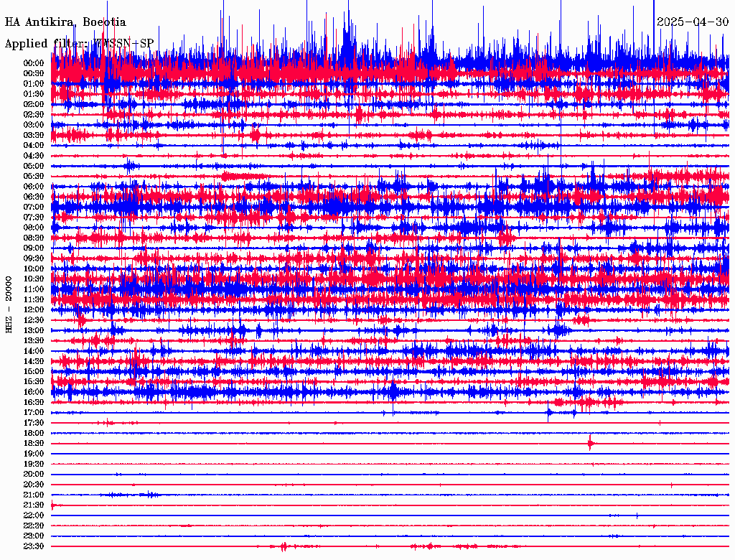Select the 01:30 time label
Image resolution: width=735 pixels, height=560 pixels.
click(34, 94)
